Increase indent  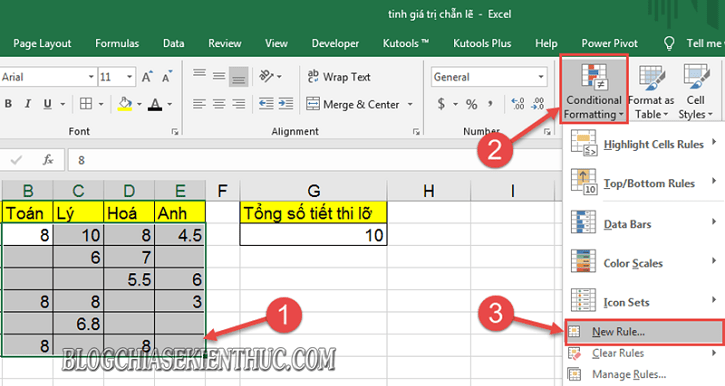286,104
